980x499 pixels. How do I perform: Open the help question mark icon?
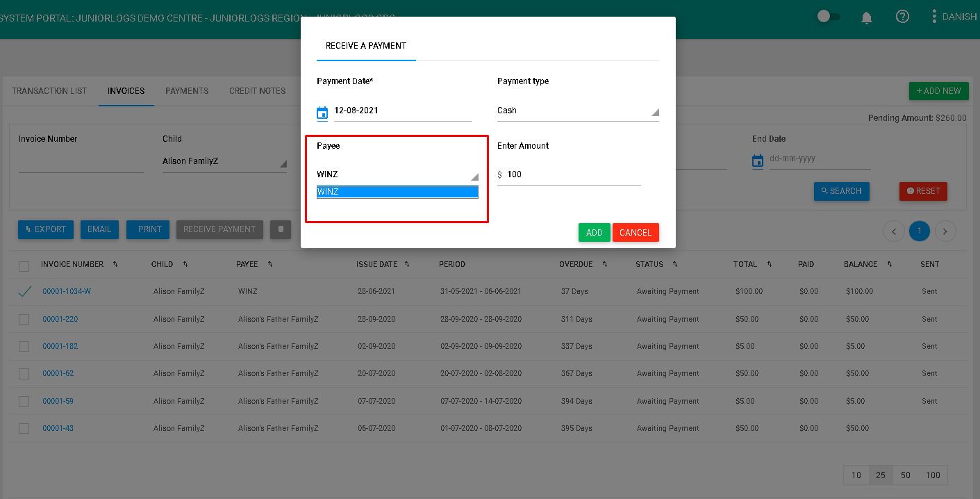tap(902, 17)
